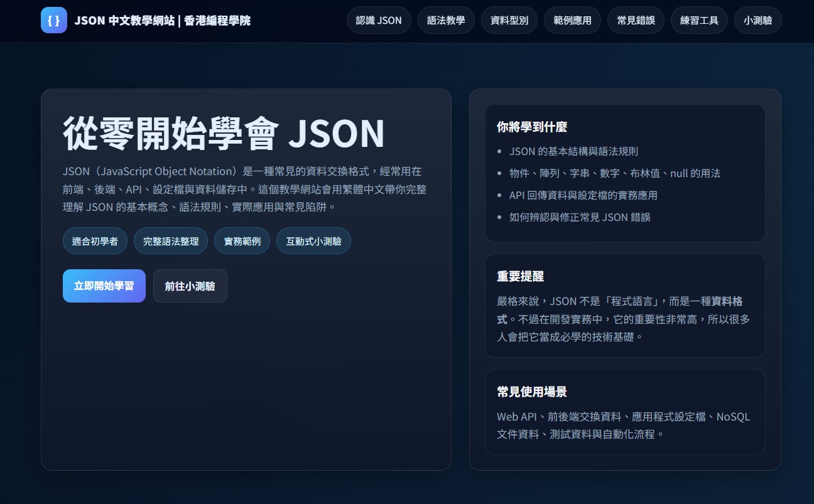This screenshot has height=504, width=814.
Task: Open the 範例應用 nav item
Action: pos(572,20)
